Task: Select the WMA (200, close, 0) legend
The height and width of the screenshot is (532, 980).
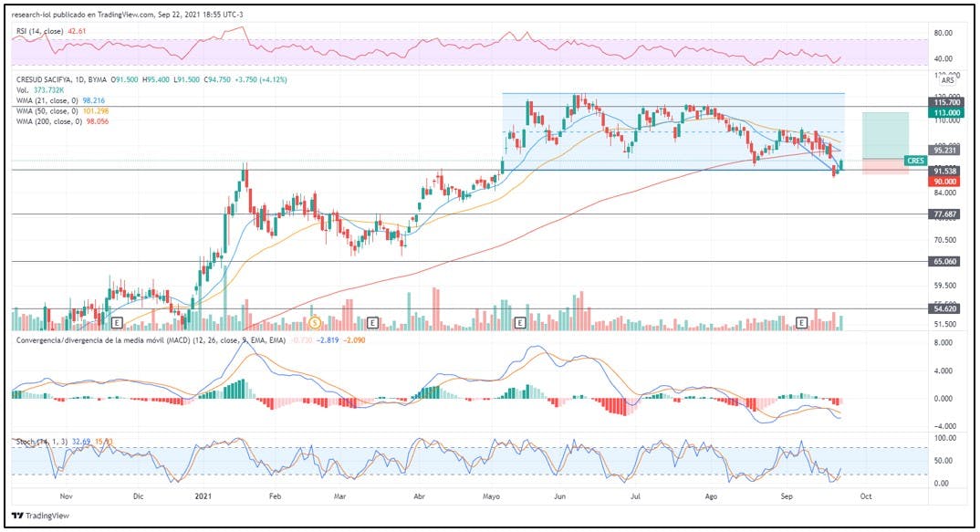Action: tap(49, 121)
